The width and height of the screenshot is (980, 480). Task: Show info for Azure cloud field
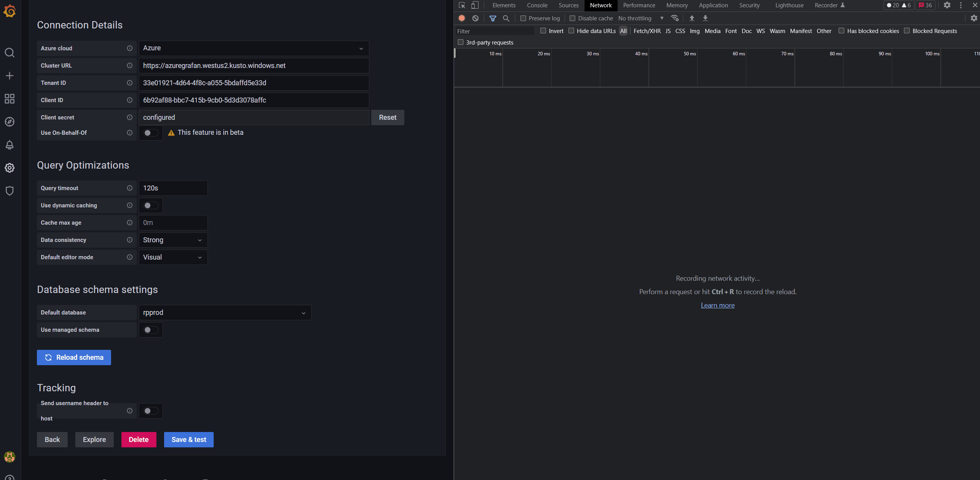[130, 48]
